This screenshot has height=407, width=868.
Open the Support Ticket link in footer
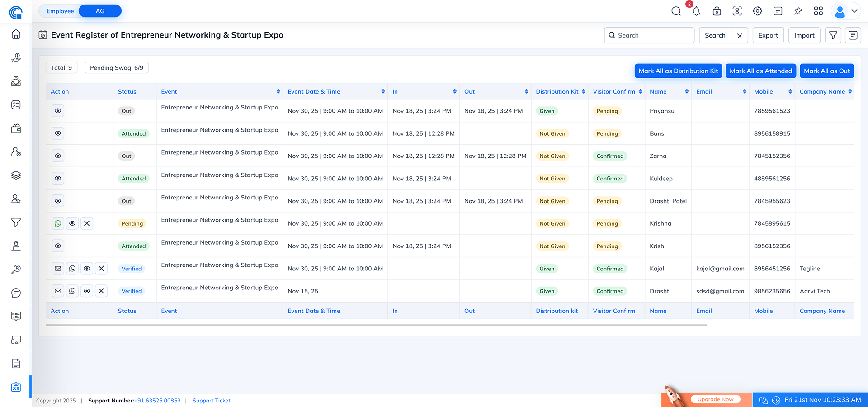pyautogui.click(x=211, y=401)
